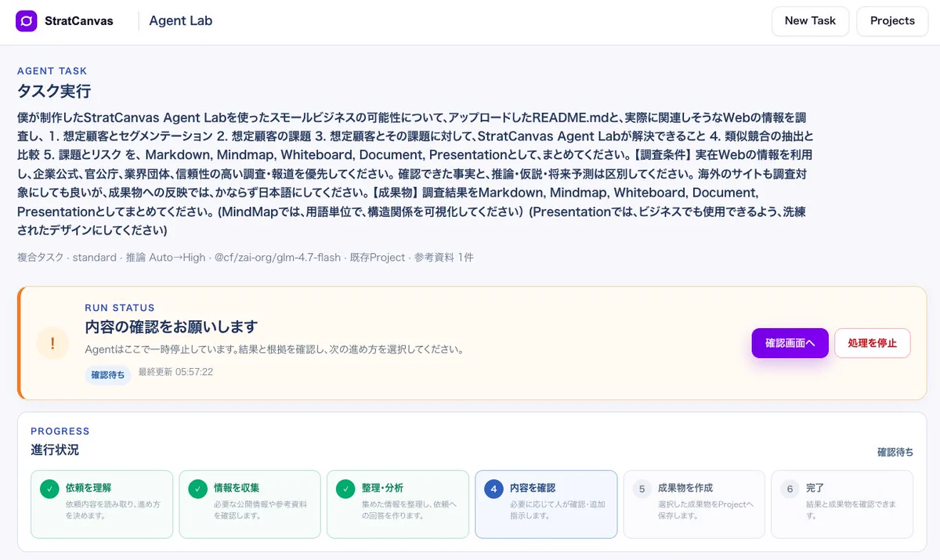Click the task metadata line with glm-4.7-flash
Image resolution: width=940 pixels, height=560 pixels.
coord(245,257)
